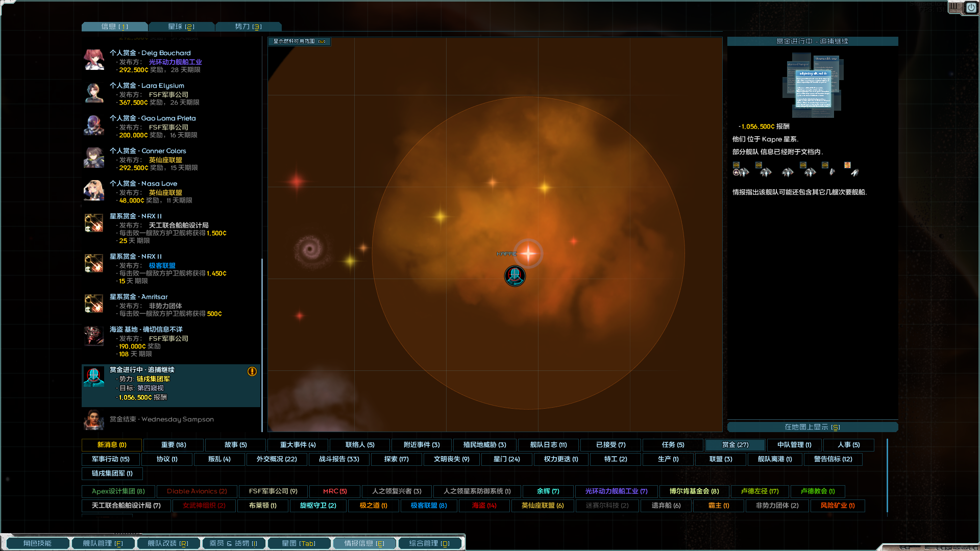980x551 pixels.
Task: Open the pirate base bounty icon entry
Action: click(94, 337)
